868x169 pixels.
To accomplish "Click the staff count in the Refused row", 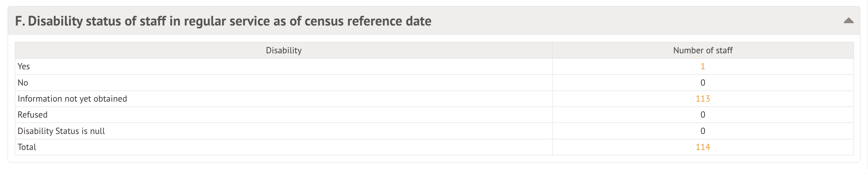I will pos(703,115).
